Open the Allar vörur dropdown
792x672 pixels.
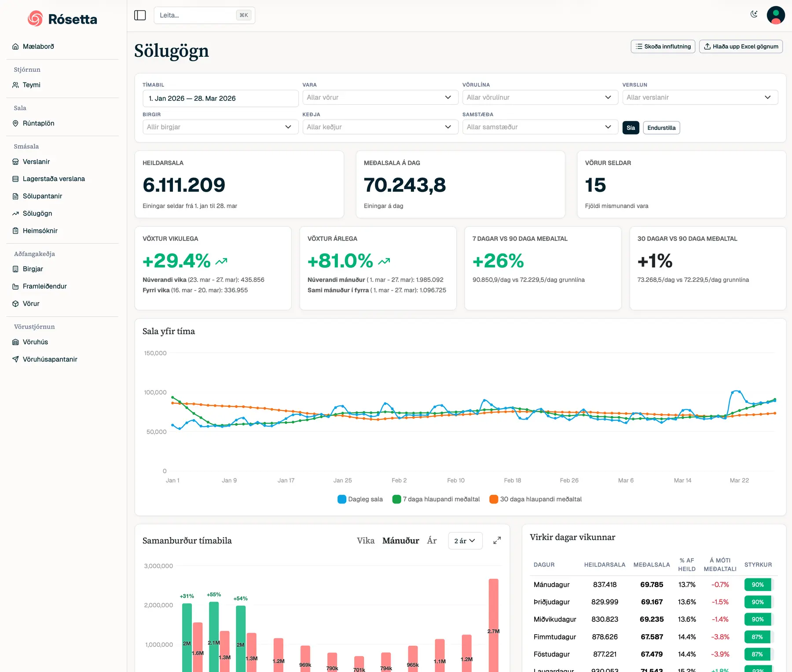coord(380,97)
